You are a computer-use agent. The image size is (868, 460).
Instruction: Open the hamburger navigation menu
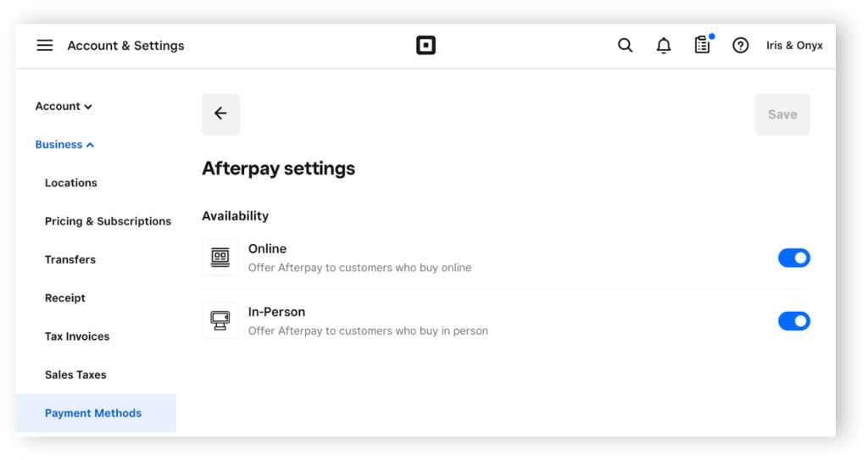tap(45, 46)
